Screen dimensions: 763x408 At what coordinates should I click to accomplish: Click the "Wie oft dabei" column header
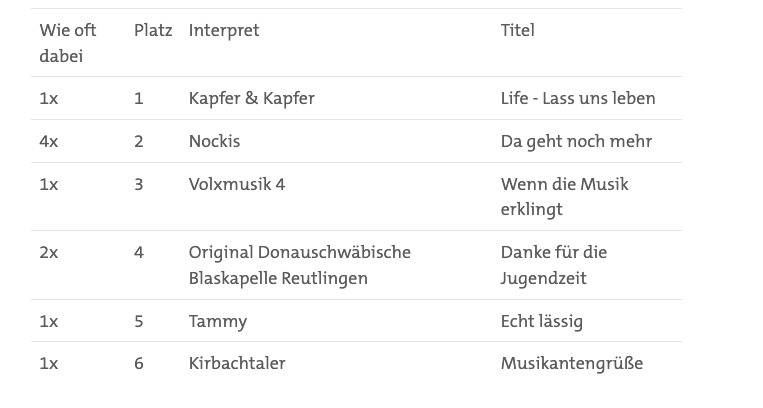coord(67,43)
